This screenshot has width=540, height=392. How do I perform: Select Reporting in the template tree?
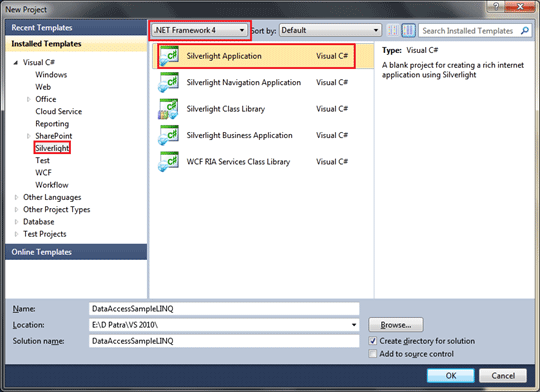52,124
